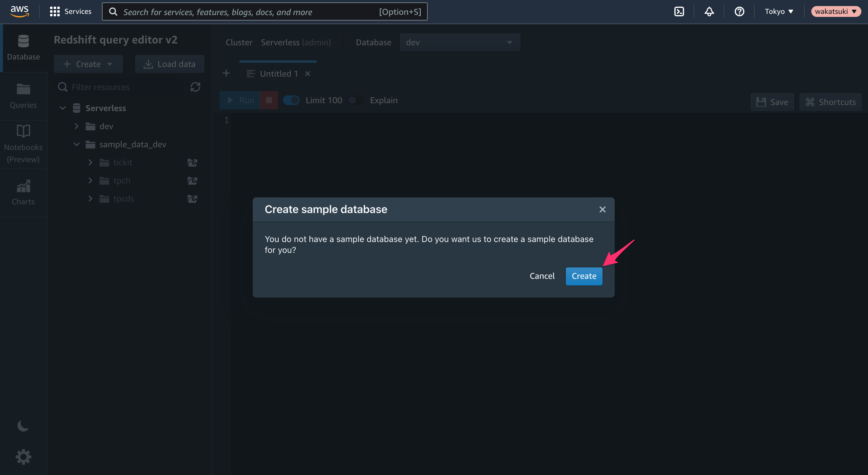Toggle the Limit 100 switch
The image size is (868, 475).
291,100
